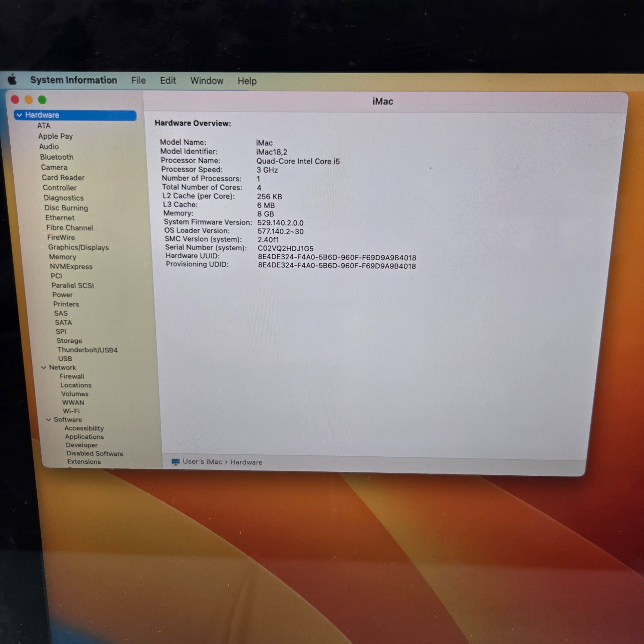This screenshot has width=644, height=644.
Task: Select Bluetooth in the sidebar
Action: coord(57,157)
